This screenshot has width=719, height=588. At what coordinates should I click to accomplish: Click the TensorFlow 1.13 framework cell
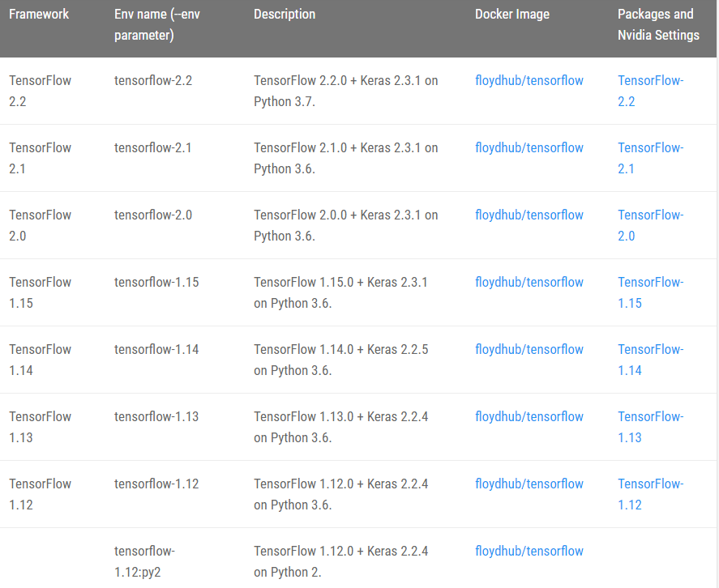(x=41, y=427)
